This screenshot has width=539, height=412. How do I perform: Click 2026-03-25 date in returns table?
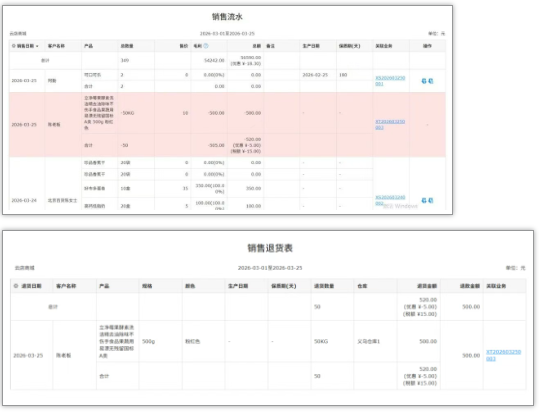click(x=28, y=355)
